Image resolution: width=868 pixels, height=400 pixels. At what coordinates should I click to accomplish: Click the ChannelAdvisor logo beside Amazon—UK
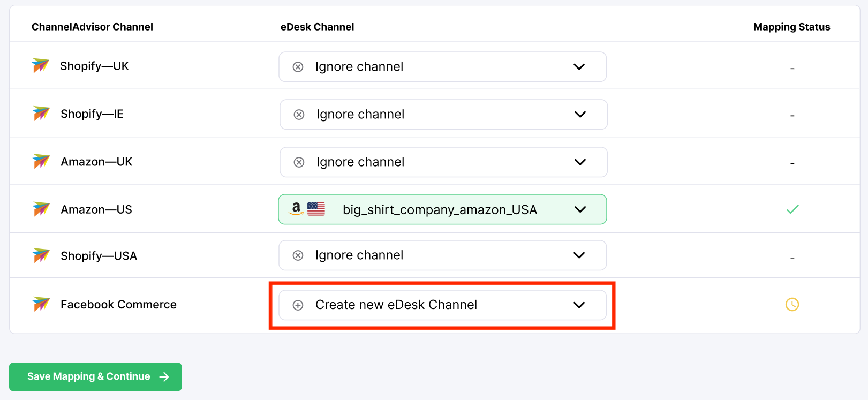click(41, 161)
